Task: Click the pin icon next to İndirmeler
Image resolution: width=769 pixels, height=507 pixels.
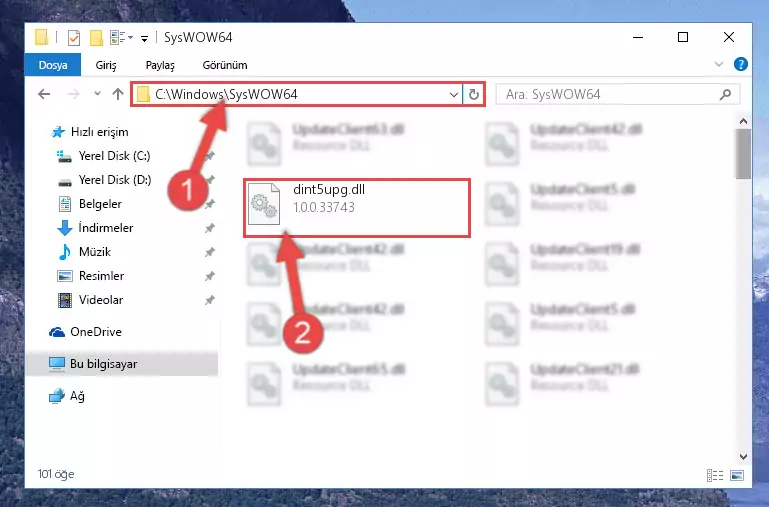Action: [209, 228]
